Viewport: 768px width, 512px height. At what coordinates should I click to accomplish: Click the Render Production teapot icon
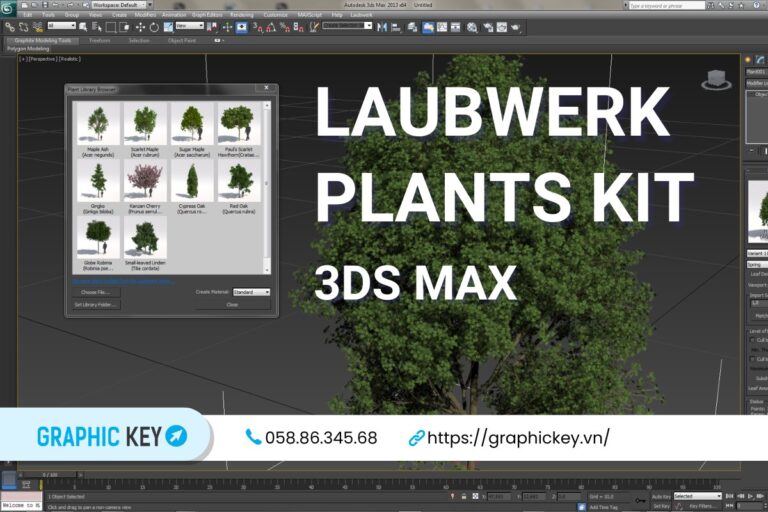(515, 27)
